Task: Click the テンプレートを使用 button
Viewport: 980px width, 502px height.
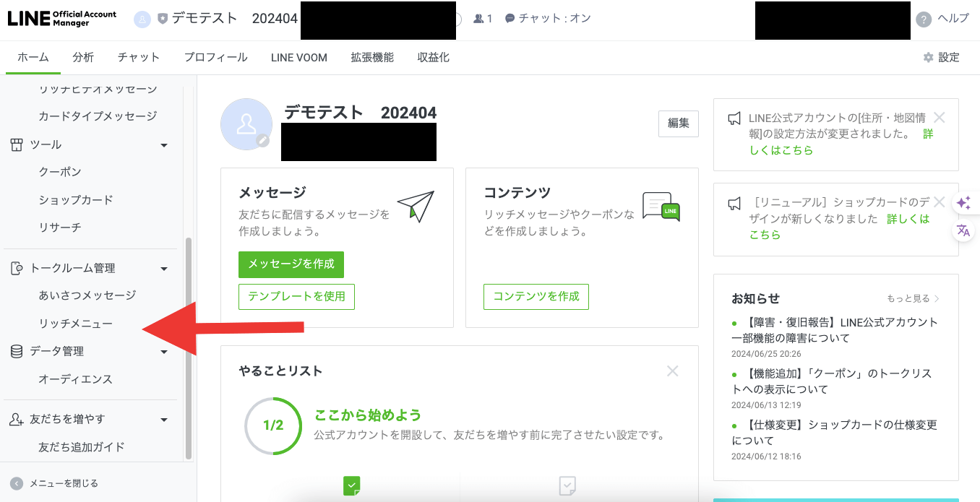Action: (296, 296)
